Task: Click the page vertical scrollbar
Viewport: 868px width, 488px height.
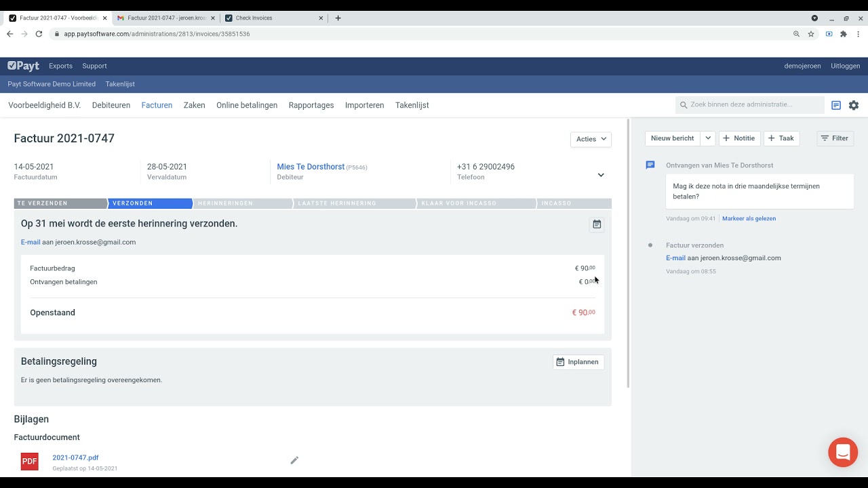Action: click(629, 253)
